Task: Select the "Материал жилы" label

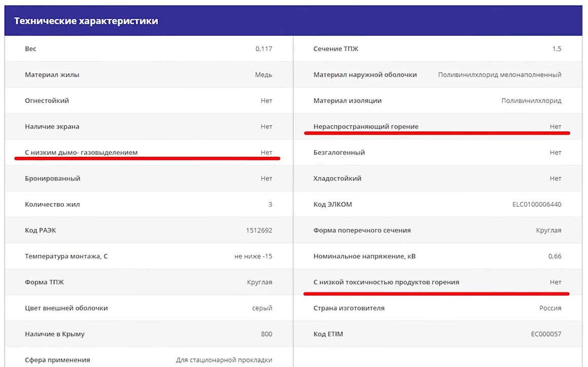Action: pyautogui.click(x=52, y=75)
